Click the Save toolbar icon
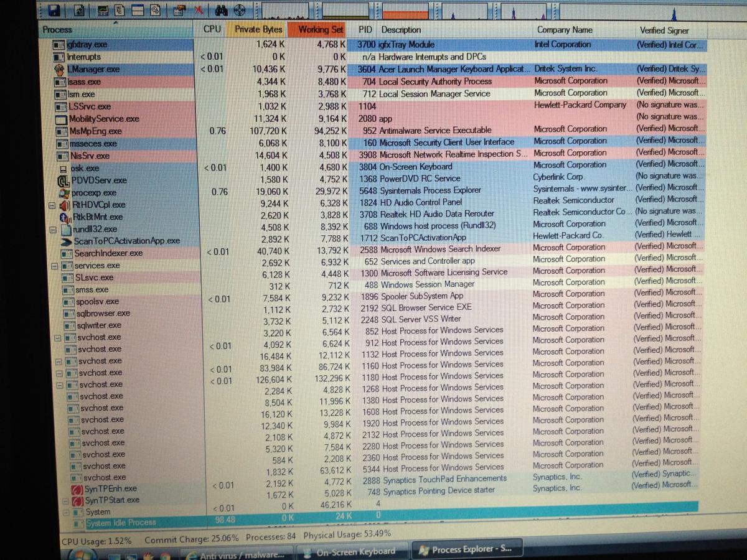 click(54, 11)
